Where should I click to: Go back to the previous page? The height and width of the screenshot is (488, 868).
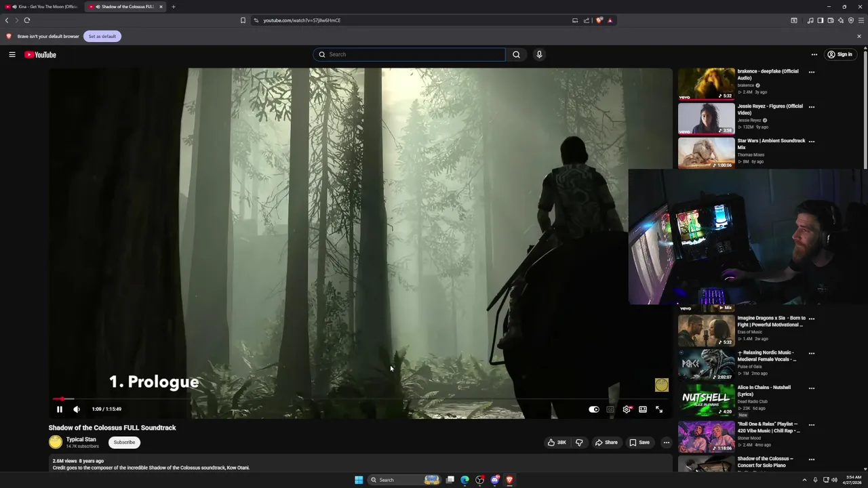(7, 20)
